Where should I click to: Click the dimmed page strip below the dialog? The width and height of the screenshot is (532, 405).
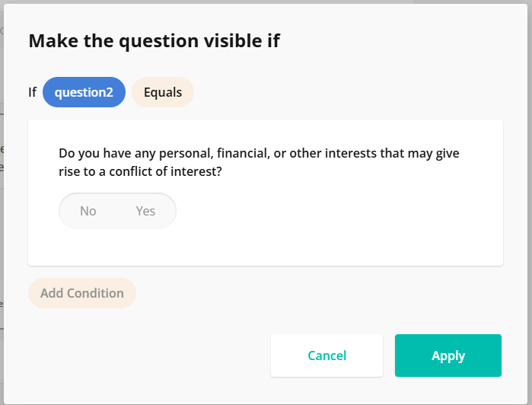[266, 403]
